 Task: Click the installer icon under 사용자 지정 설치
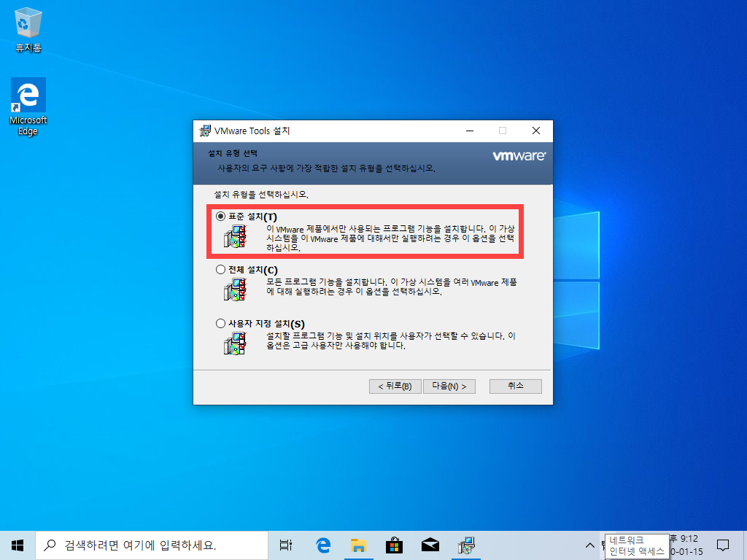coord(235,343)
